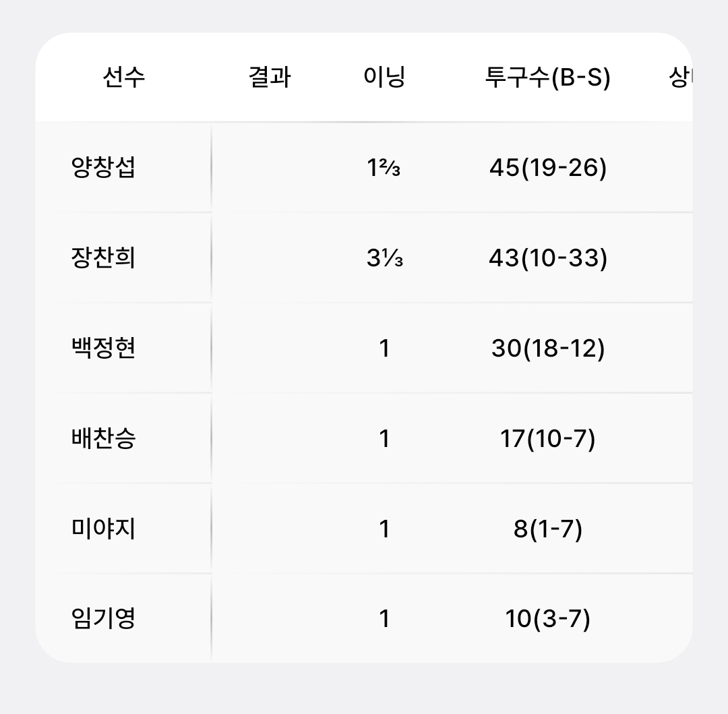Select player name 미야지
Image resolution: width=728 pixels, height=714 pixels.
(103, 529)
